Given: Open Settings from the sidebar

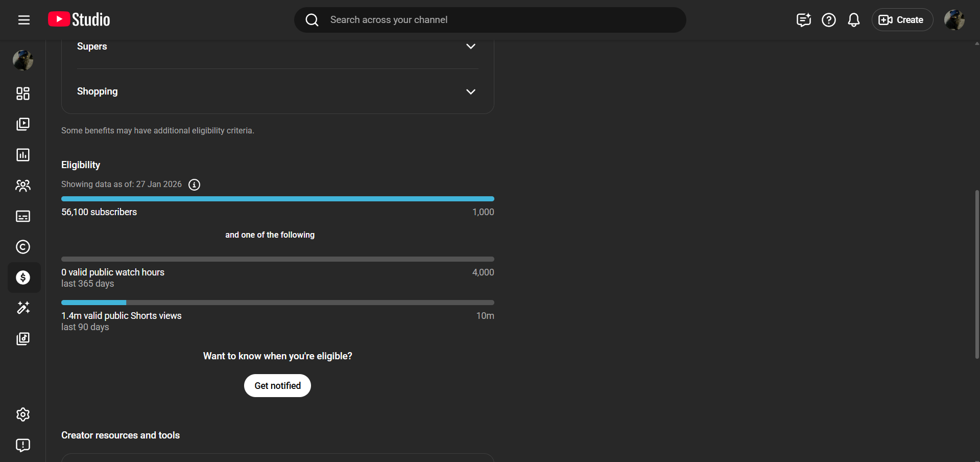Looking at the screenshot, I should point(23,414).
